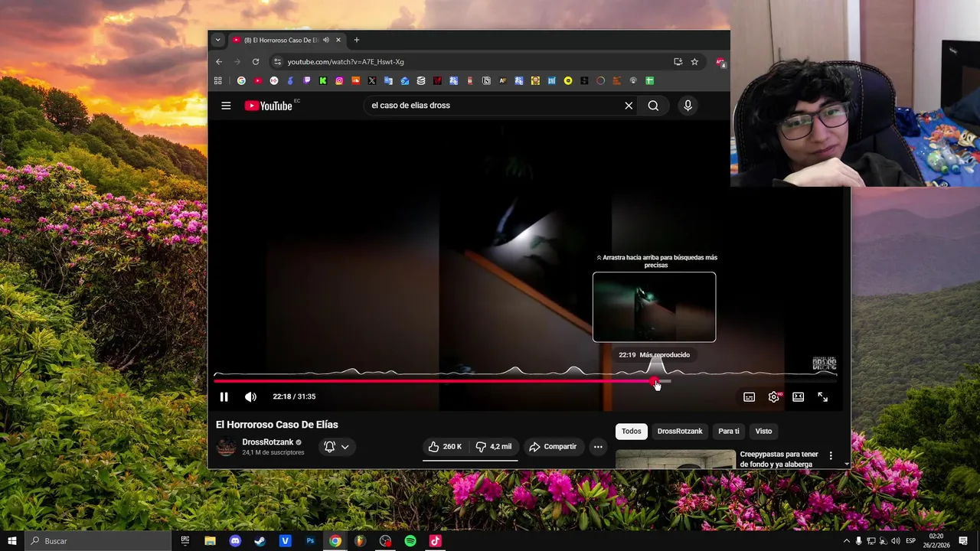This screenshot has width=980, height=551.
Task: Pause the video with the pause button
Action: point(224,396)
